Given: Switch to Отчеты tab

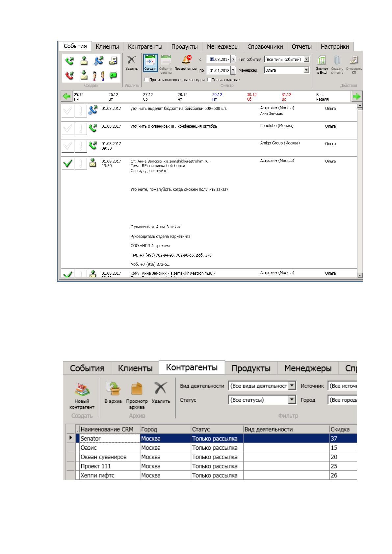Looking at the screenshot, I should coord(301,47).
